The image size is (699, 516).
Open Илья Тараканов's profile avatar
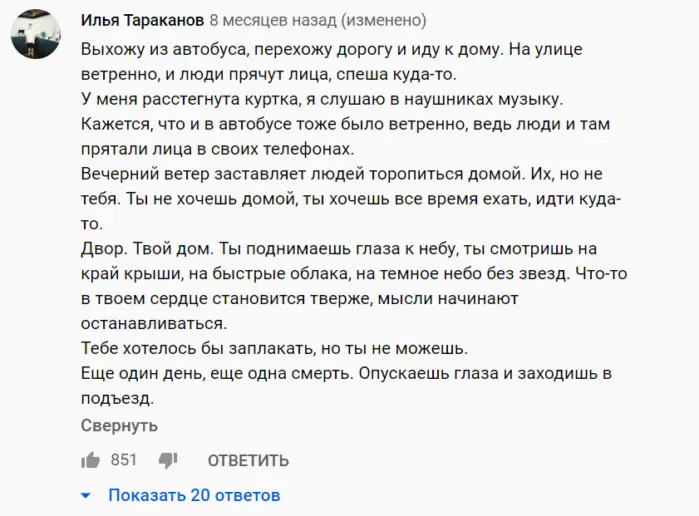[36, 34]
